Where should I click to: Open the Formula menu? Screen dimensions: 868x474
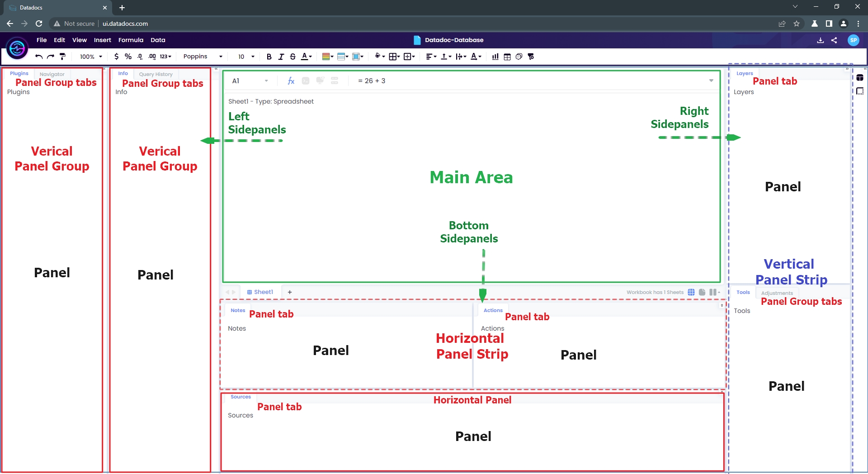(131, 40)
